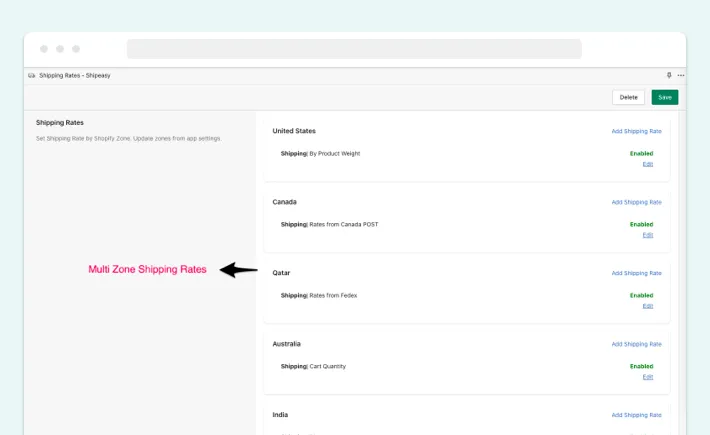Select the United States zone heading
The image size is (710, 435).
294,131
